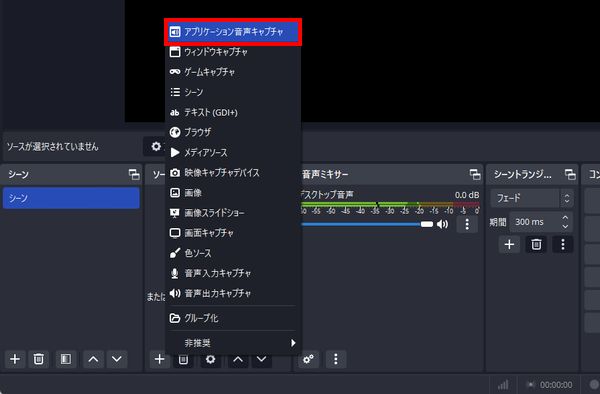Move source down in sources toolbar
Image resolution: width=600 pixels, height=394 pixels.
pyautogui.click(x=262, y=360)
